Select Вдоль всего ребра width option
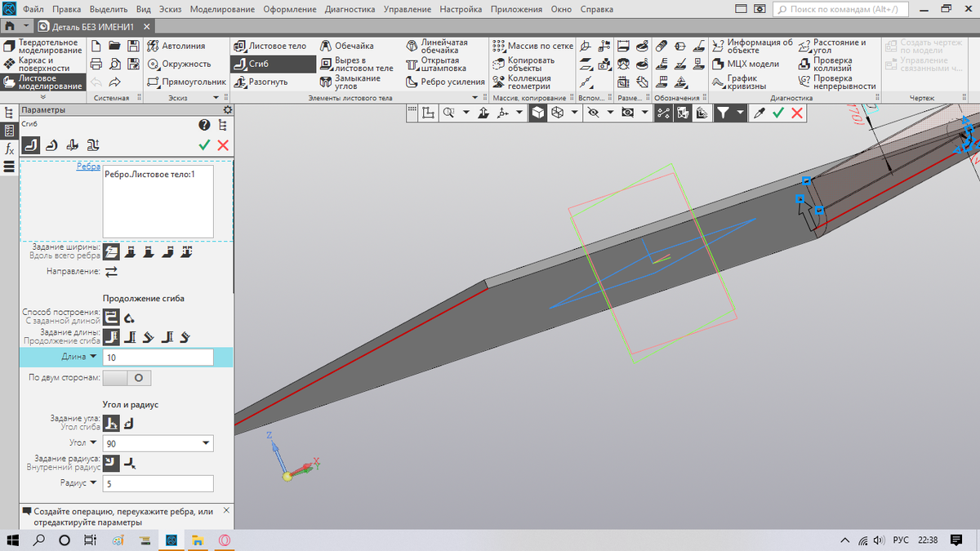 click(112, 251)
